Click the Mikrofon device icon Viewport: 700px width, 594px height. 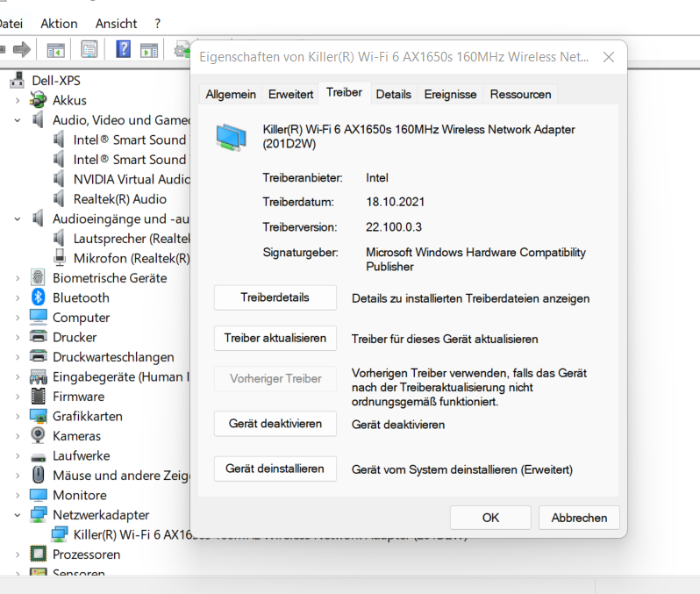(59, 257)
